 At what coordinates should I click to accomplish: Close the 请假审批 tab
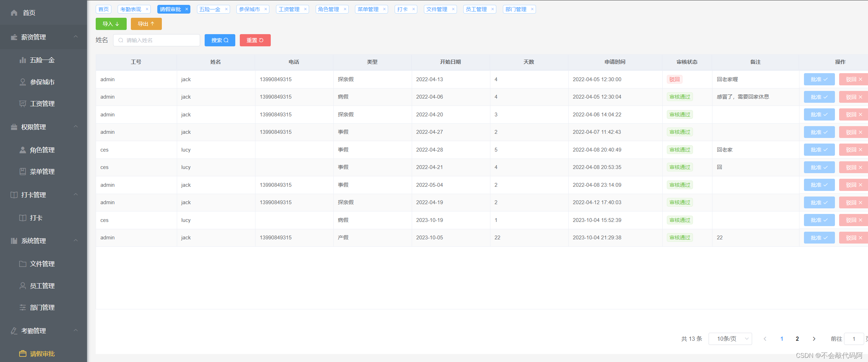(187, 9)
